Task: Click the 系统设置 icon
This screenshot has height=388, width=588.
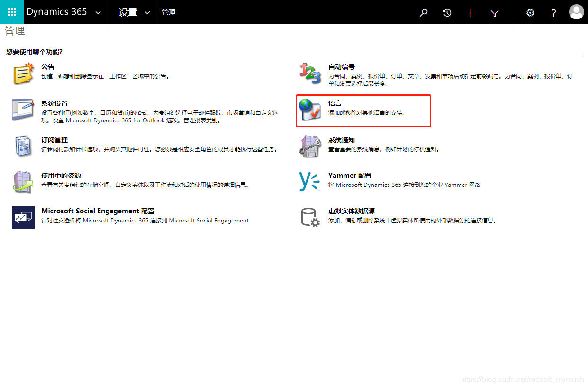Action: pos(23,110)
